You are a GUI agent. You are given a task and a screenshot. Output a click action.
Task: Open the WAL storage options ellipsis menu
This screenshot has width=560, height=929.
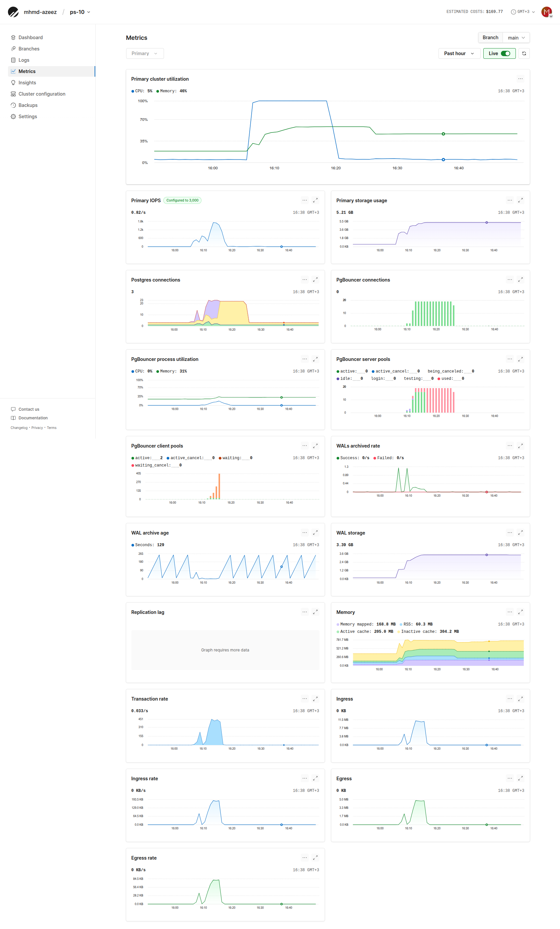point(510,533)
